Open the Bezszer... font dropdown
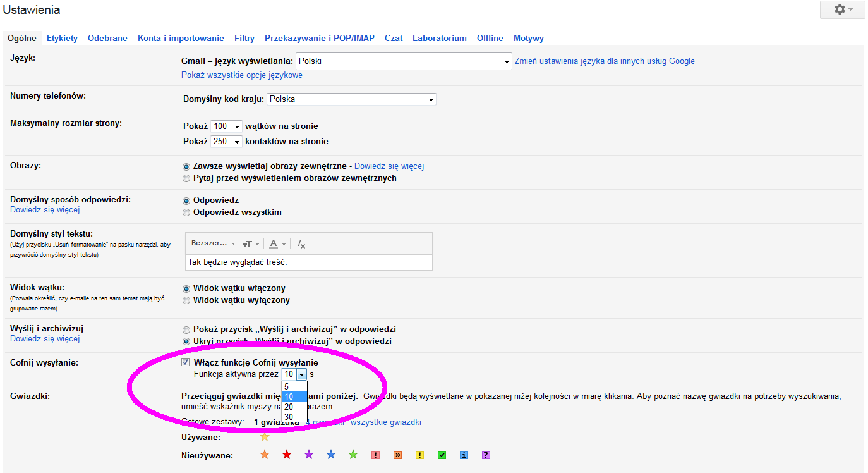This screenshot has width=868, height=473. point(213,244)
